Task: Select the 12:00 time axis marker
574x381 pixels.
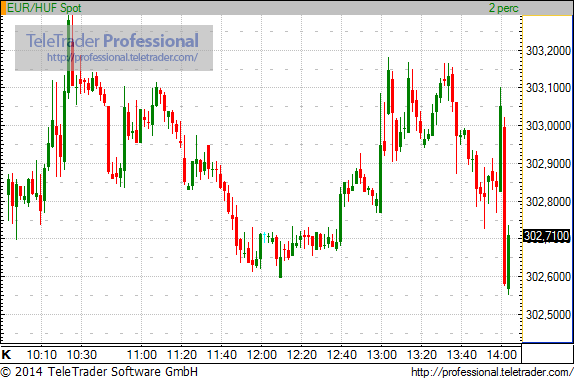Action: 262,355
